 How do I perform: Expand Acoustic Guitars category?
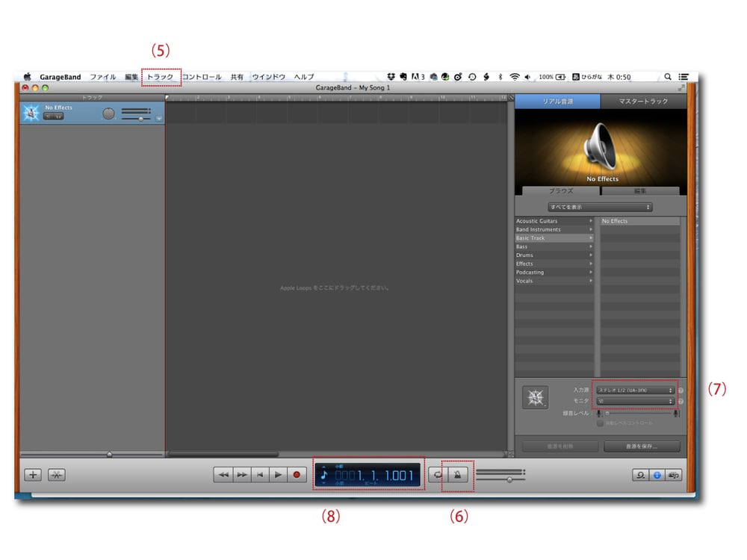click(554, 221)
